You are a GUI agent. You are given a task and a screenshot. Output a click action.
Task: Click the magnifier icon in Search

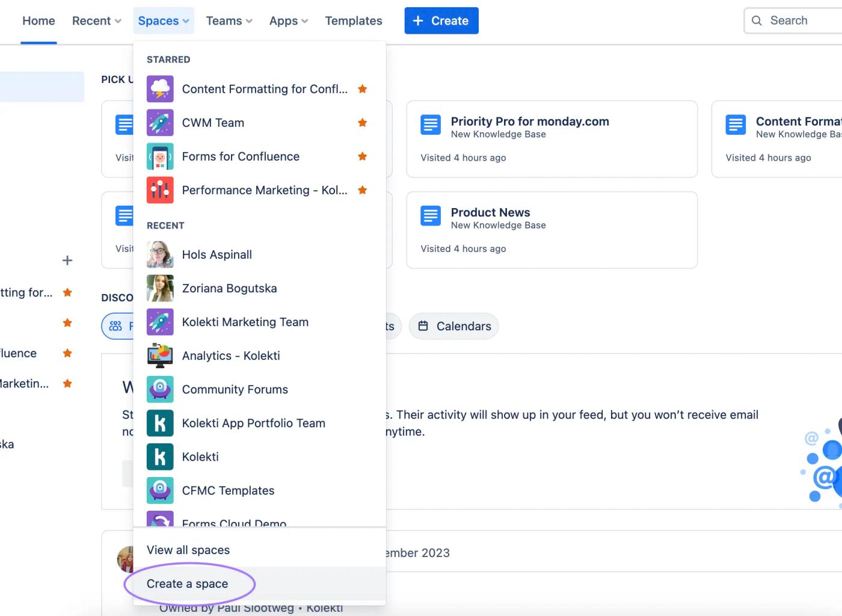(x=757, y=20)
